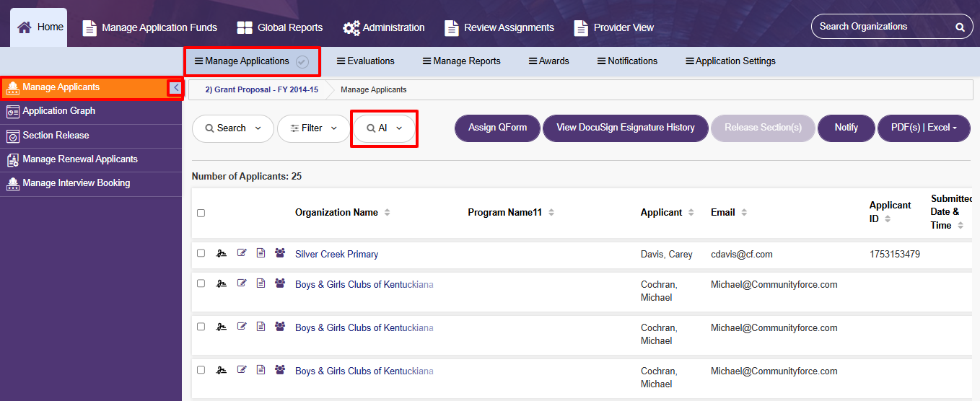Click Assign QForm button
Screen dimensions: 980x401
pyautogui.click(x=498, y=128)
